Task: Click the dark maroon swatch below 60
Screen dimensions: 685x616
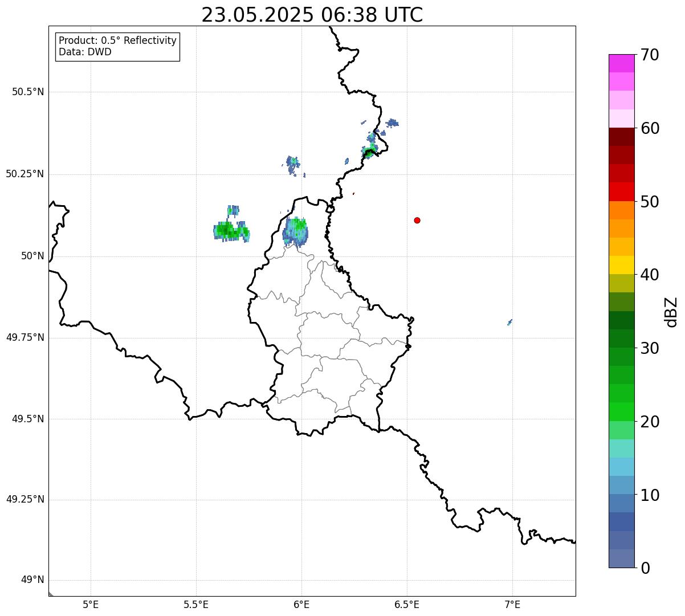Action: 621,137
